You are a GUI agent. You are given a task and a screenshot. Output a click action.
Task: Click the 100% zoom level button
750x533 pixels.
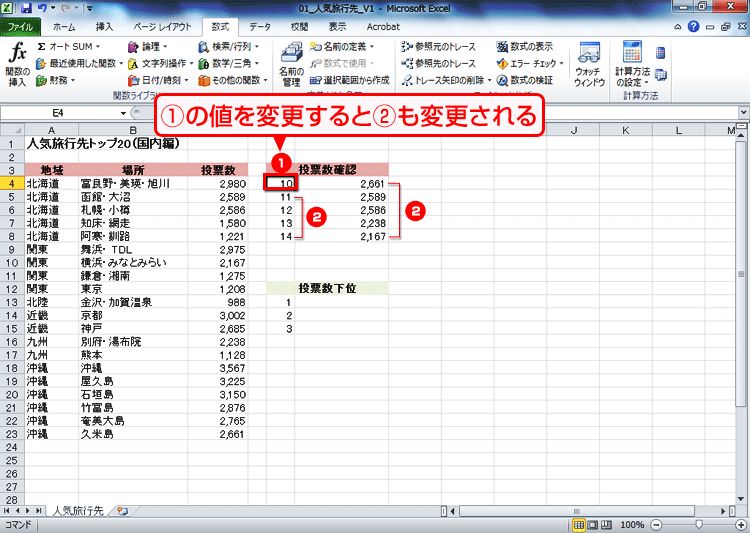coord(632,525)
